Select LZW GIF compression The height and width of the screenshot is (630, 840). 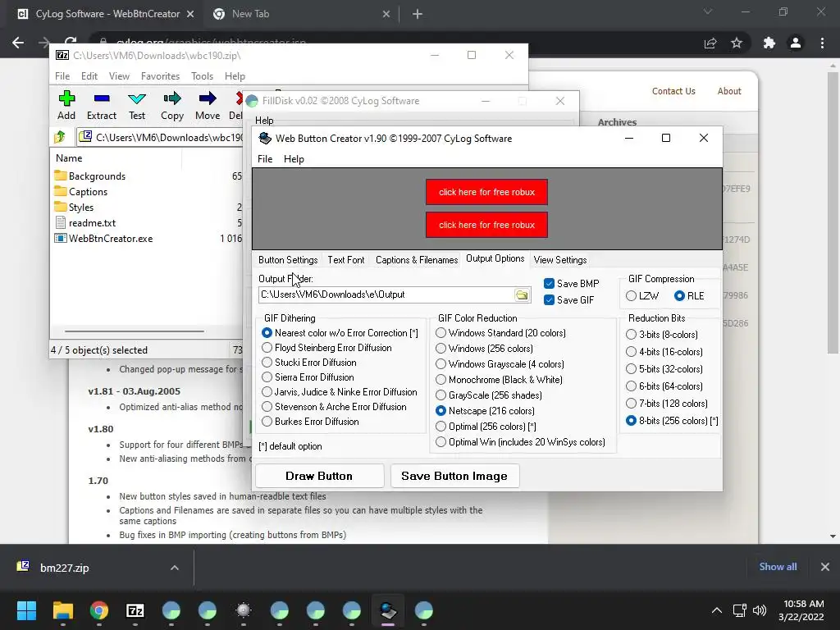click(631, 295)
